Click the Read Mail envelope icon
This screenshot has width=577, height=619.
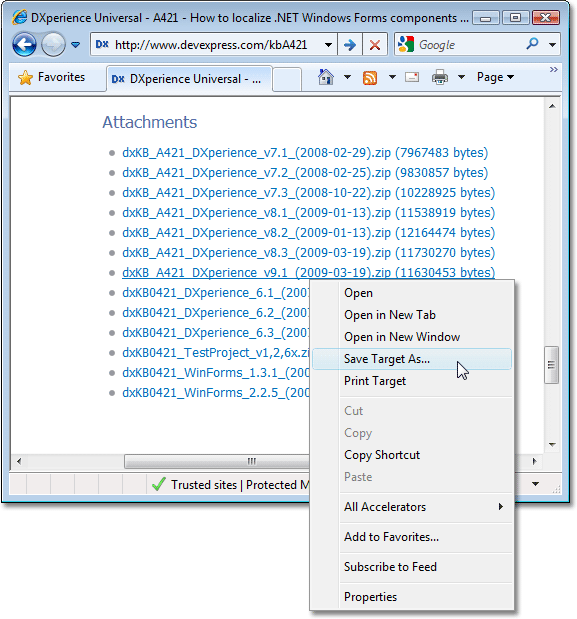tap(412, 77)
